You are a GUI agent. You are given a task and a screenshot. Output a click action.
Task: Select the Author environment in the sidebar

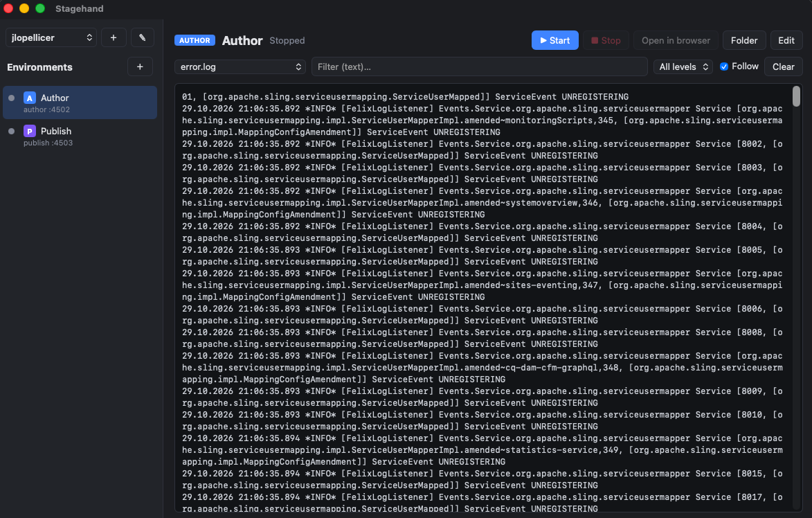[80, 102]
